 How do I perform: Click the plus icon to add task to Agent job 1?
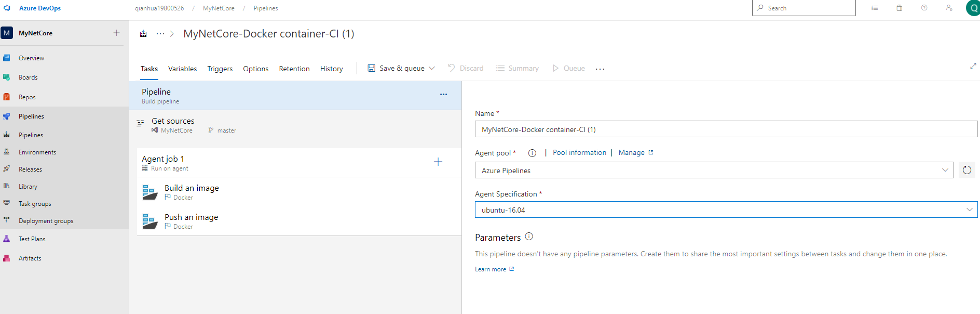coord(438,162)
